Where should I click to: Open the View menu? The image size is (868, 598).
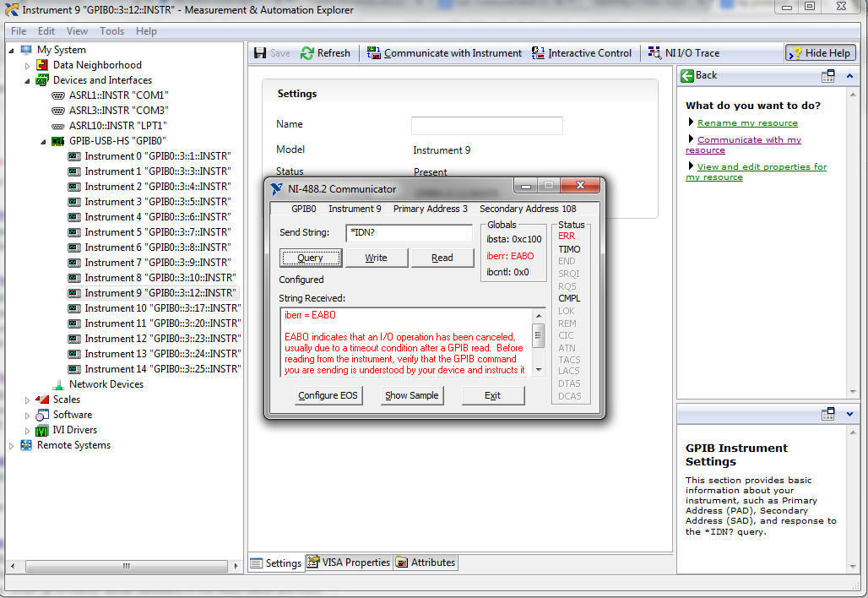pyautogui.click(x=77, y=31)
